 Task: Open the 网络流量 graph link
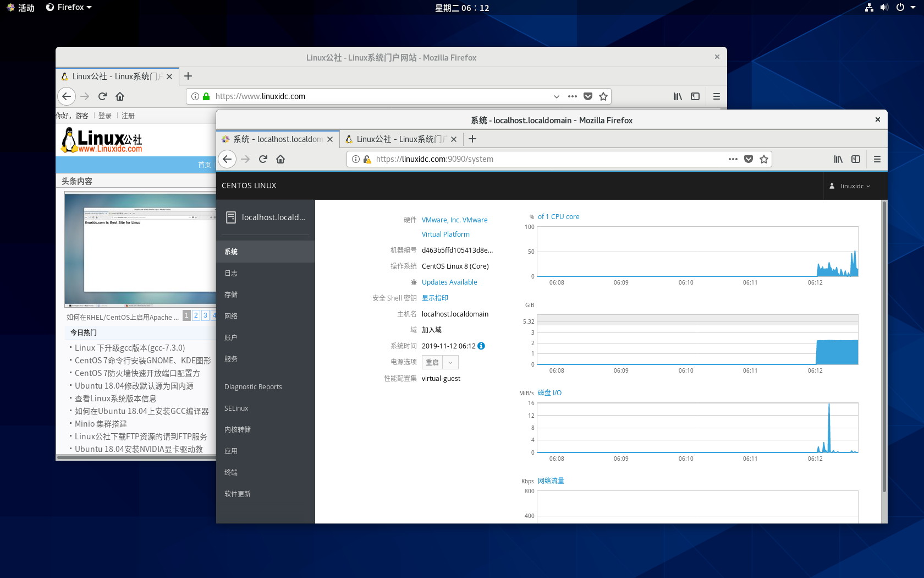[x=551, y=481]
